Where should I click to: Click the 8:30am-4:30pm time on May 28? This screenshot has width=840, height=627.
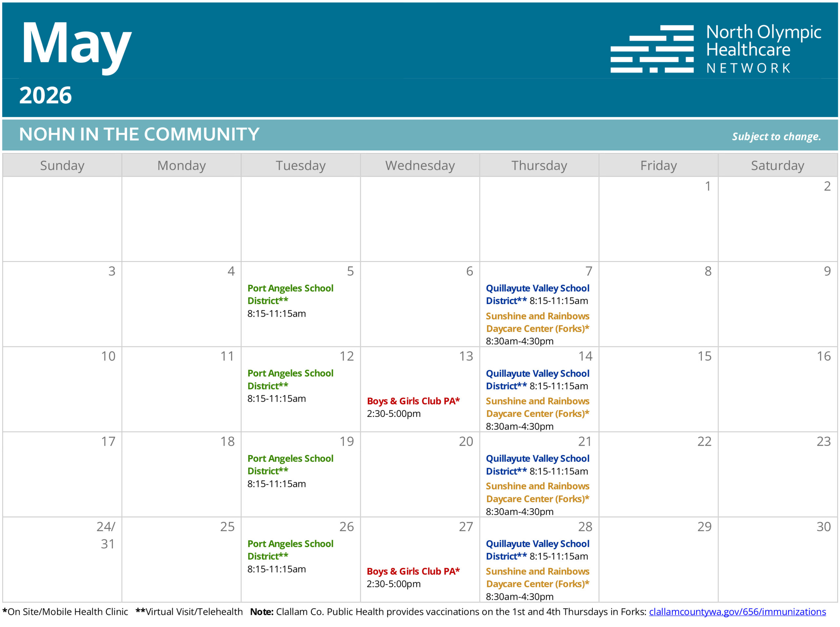(519, 597)
